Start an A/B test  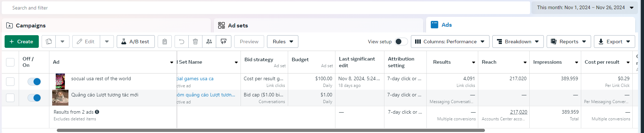(136, 42)
